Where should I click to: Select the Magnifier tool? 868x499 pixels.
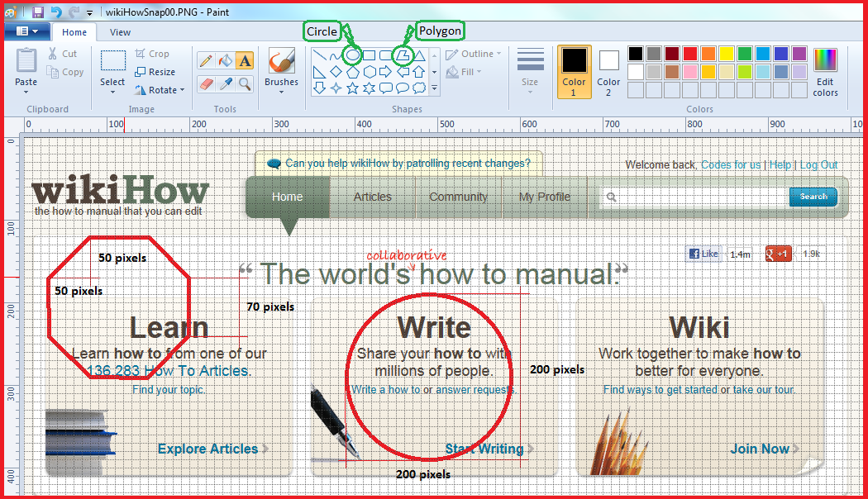point(244,84)
